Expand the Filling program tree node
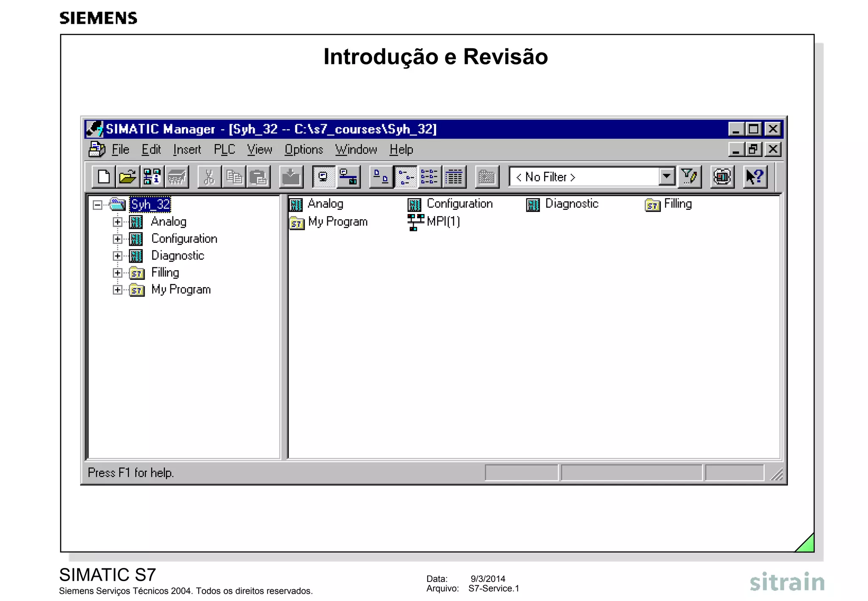Screen dimensions: 868x601 117,273
